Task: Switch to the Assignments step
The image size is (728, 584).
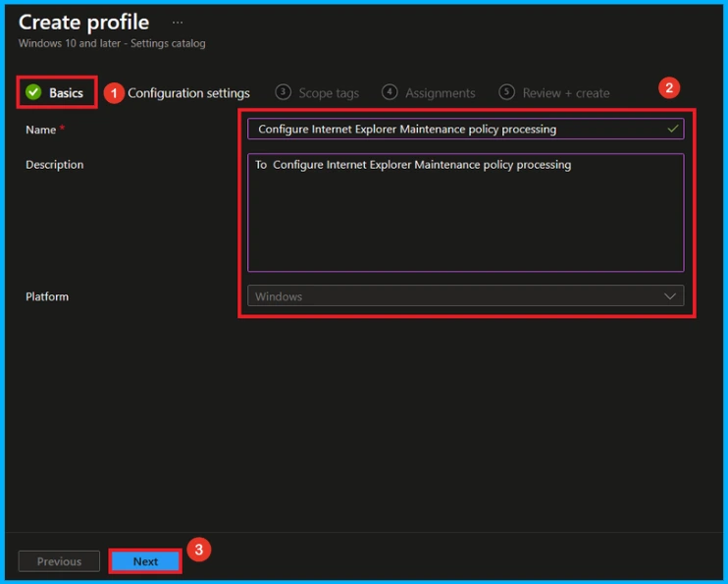Action: coord(429,93)
